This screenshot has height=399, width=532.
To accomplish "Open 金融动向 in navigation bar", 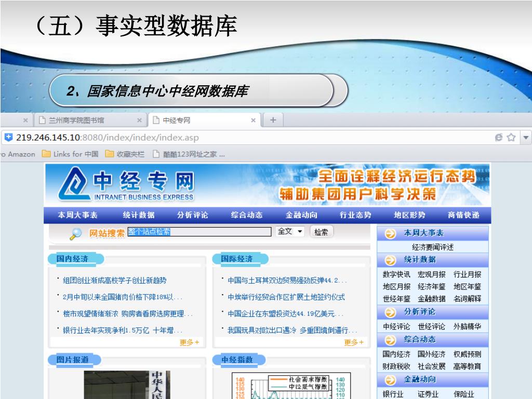I will tap(301, 215).
